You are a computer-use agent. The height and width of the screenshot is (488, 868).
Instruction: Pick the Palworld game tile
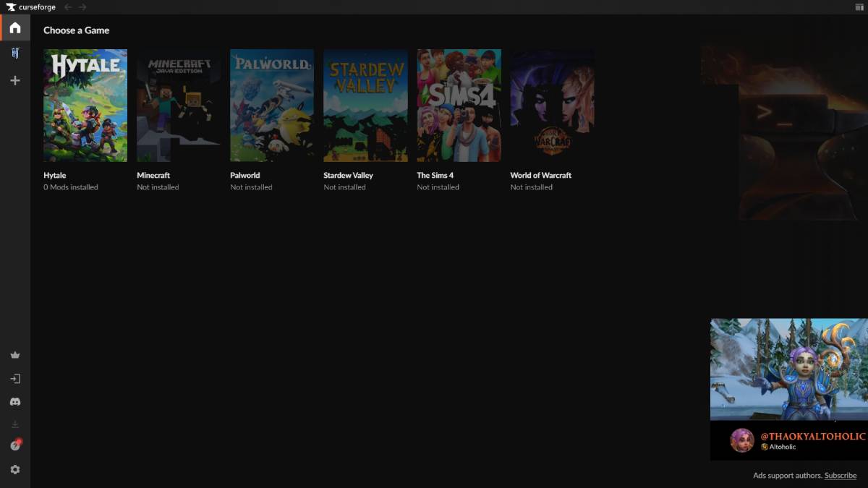point(272,106)
